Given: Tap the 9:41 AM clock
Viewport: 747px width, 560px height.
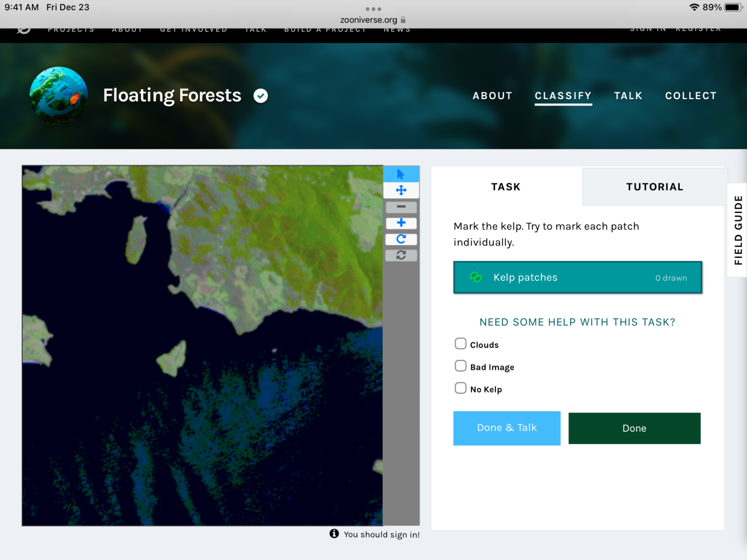Looking at the screenshot, I should tap(22, 8).
